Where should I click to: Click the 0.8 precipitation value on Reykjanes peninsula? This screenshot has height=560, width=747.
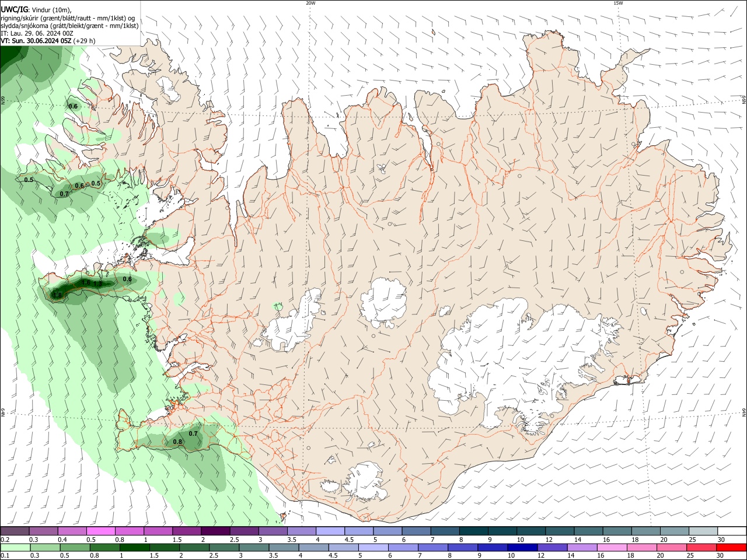click(x=178, y=442)
